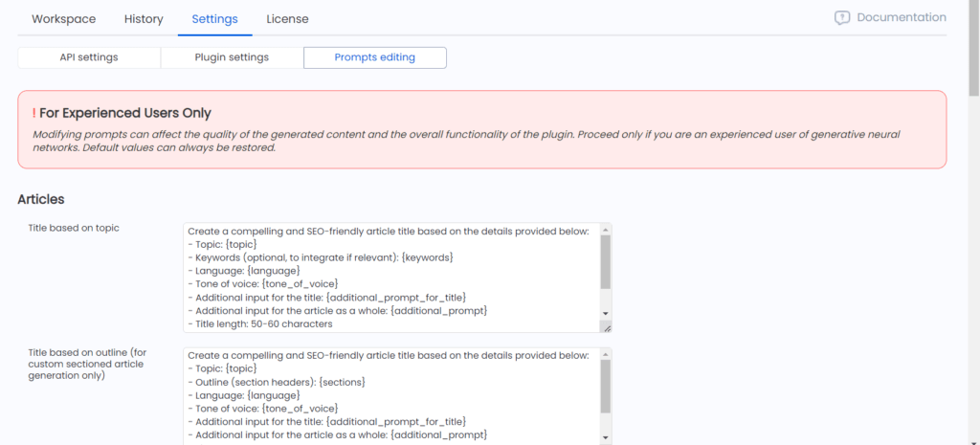Image resolution: width=980 pixels, height=445 pixels.
Task: Select the Settings tab
Action: (x=215, y=19)
